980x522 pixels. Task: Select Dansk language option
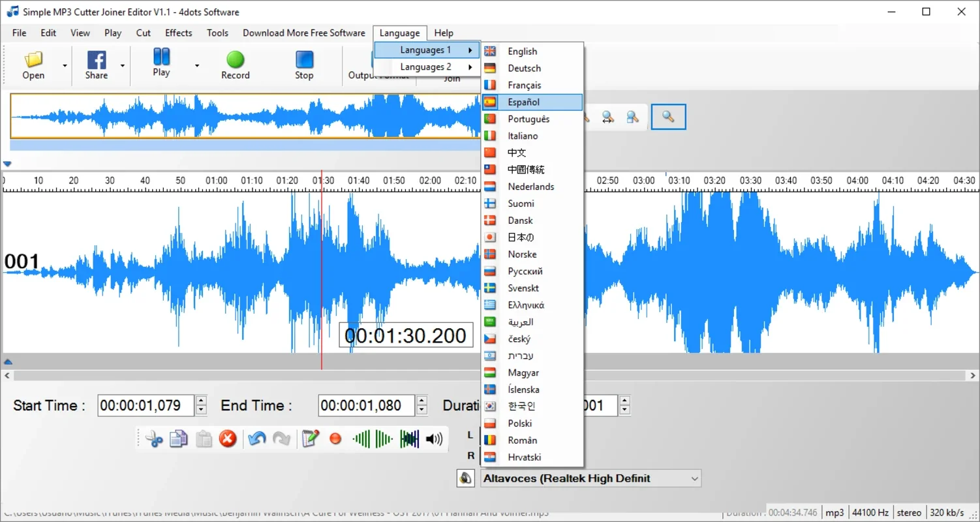pos(532,221)
